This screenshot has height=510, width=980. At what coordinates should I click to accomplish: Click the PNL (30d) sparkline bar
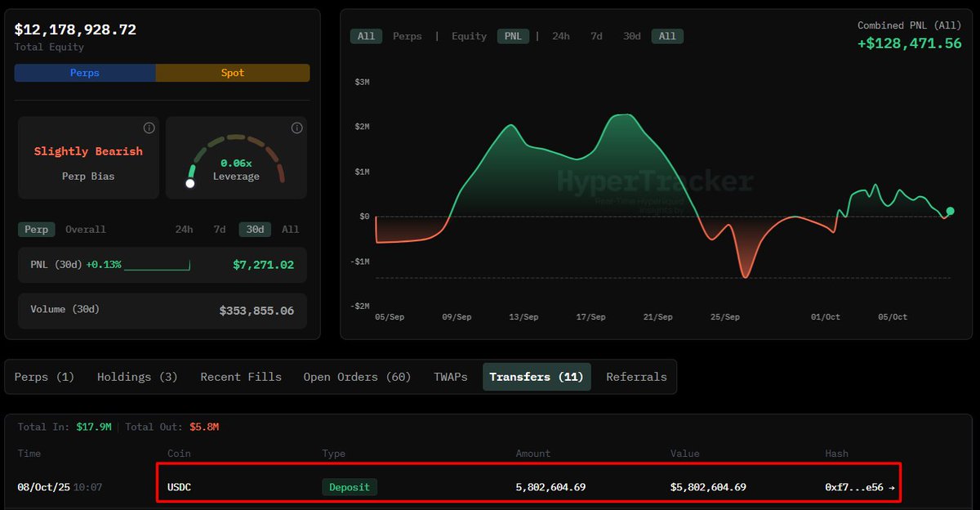(157, 265)
